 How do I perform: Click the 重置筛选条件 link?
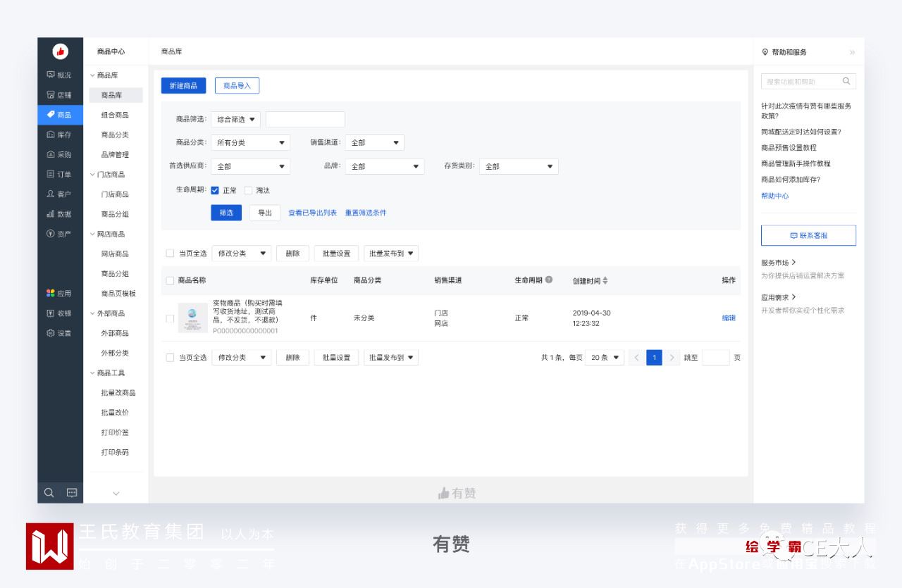pyautogui.click(x=365, y=213)
